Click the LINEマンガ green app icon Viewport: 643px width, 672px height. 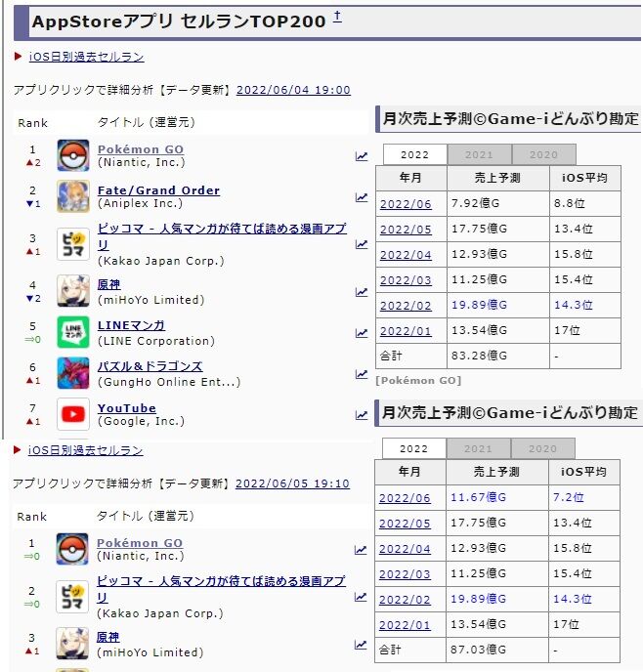pos(73,332)
